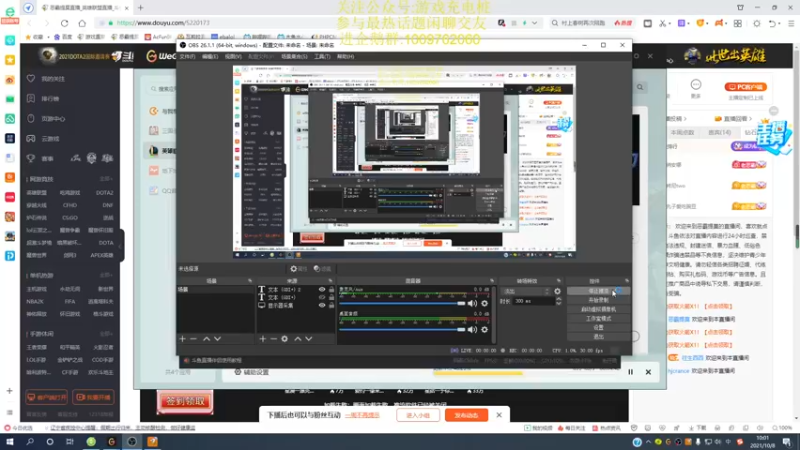Click 启动虚拟摄像机 virtual camera button
Image resolution: width=800 pixels, height=450 pixels.
(x=598, y=309)
